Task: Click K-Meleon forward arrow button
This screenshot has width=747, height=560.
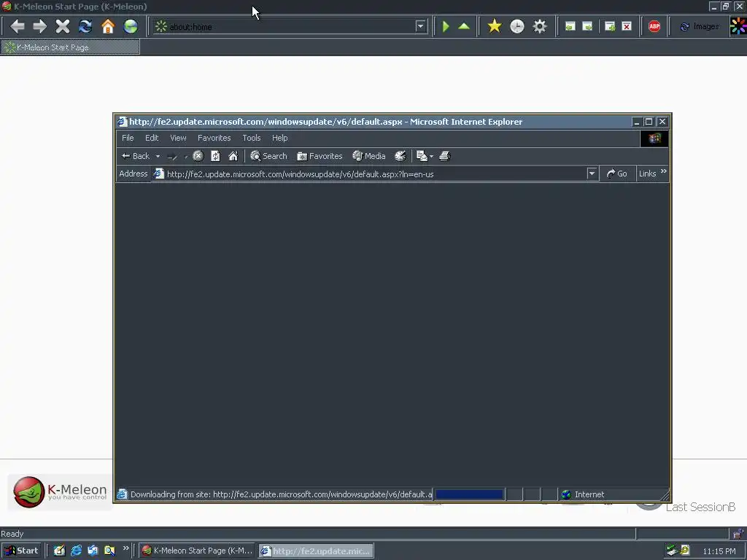Action: click(x=39, y=26)
